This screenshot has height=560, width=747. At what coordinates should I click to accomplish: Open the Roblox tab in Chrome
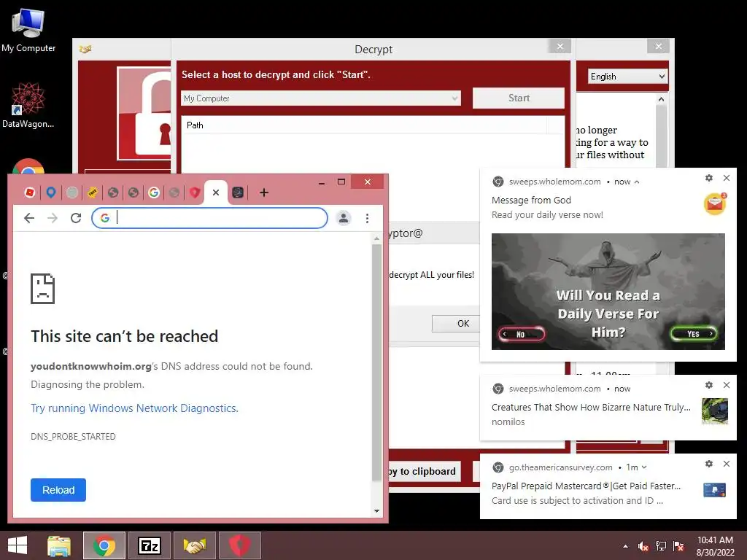(x=29, y=192)
